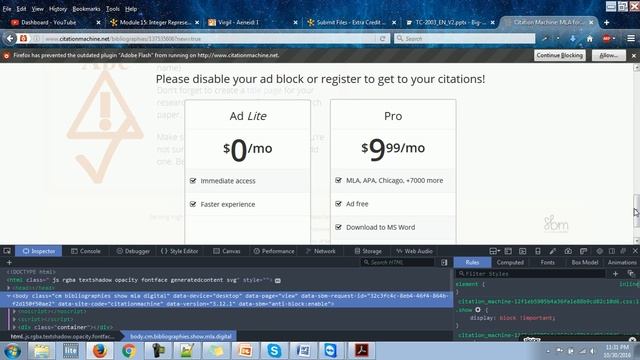Open the File menu
640x360 pixels.
pos(7,9)
